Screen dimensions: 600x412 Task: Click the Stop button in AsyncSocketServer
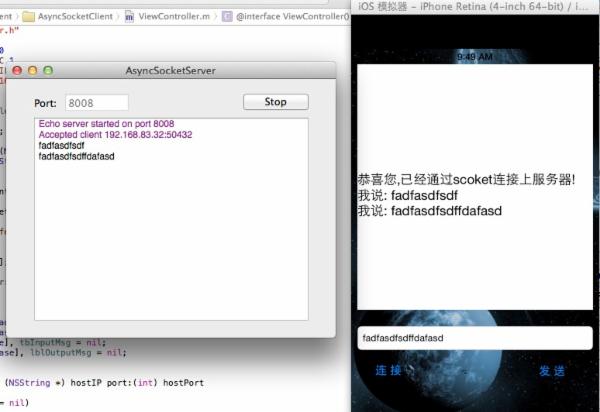[275, 102]
